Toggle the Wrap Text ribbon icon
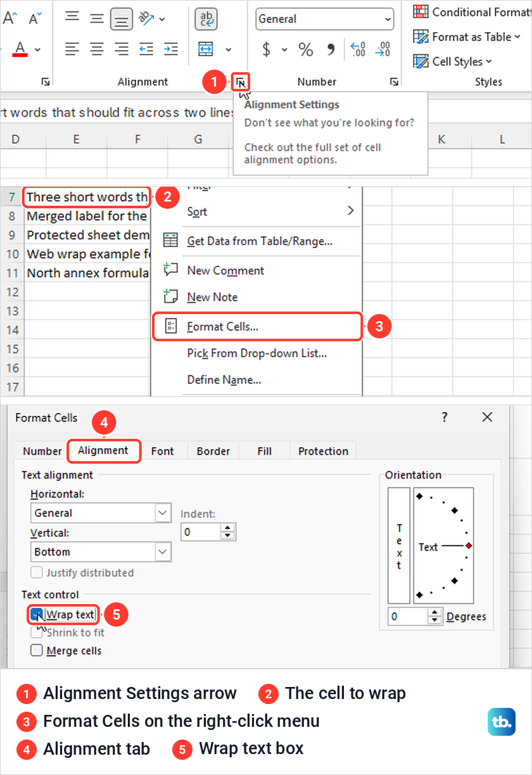Image resolution: width=532 pixels, height=775 pixels. [206, 19]
